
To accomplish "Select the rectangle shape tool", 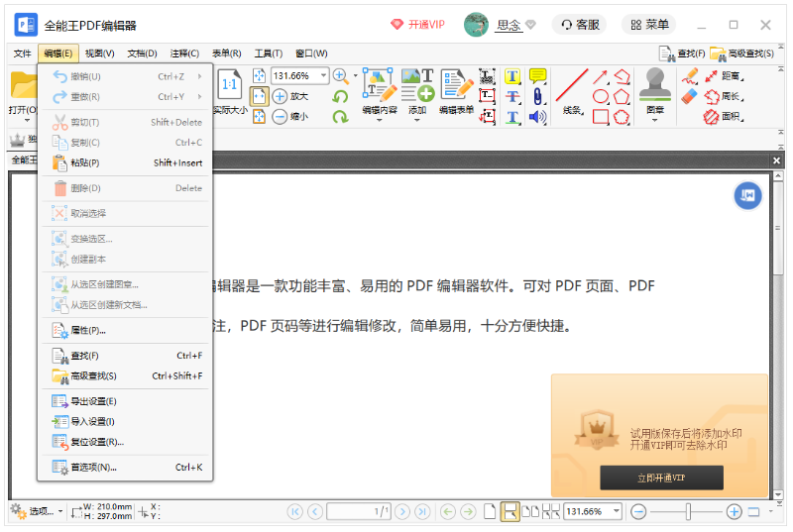I will click(601, 117).
